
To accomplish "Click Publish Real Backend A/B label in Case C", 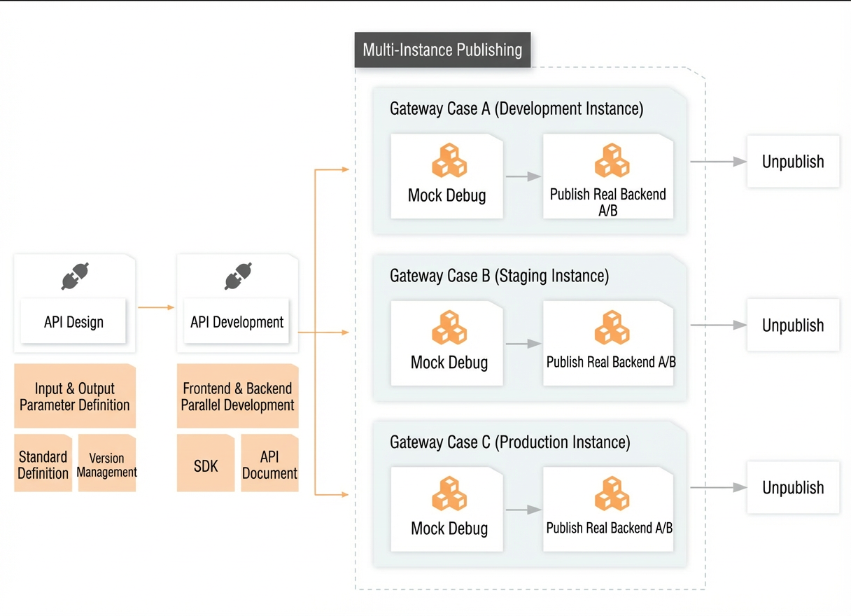I will pyautogui.click(x=610, y=528).
